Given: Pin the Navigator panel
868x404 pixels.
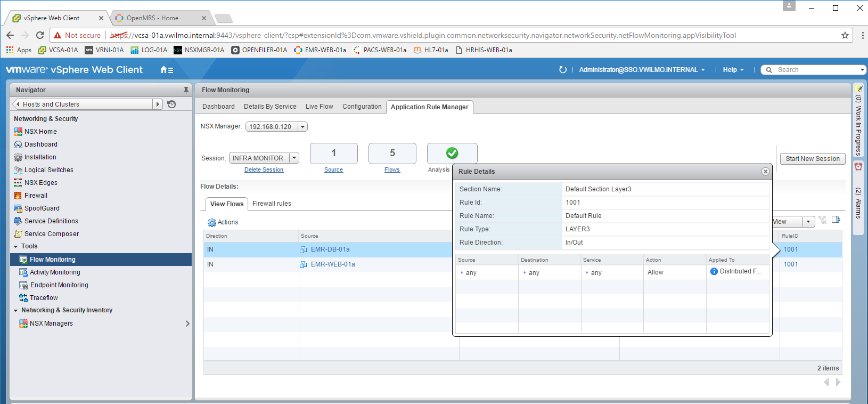Looking at the screenshot, I should click(x=186, y=90).
